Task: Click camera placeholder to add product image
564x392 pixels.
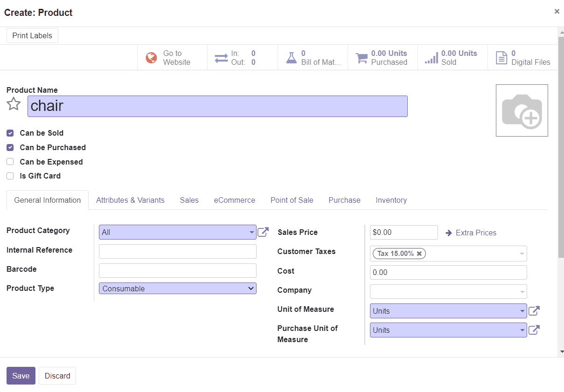Action: click(522, 110)
